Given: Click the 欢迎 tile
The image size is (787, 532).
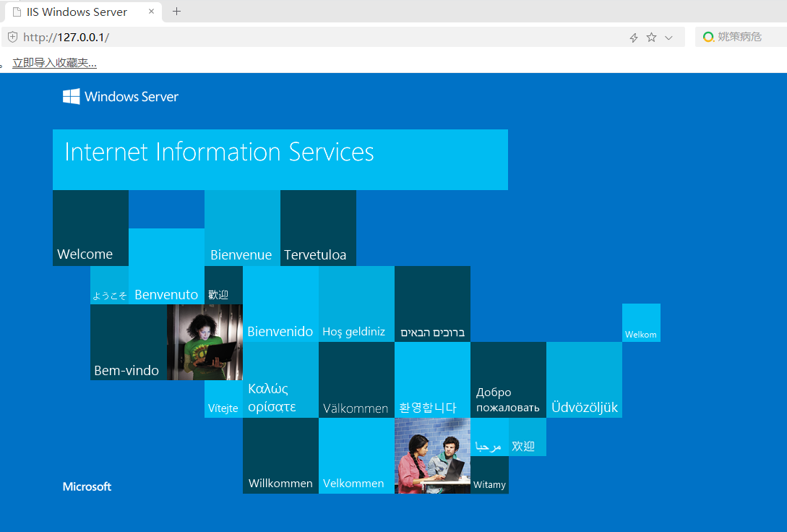Looking at the screenshot, I should 527,437.
